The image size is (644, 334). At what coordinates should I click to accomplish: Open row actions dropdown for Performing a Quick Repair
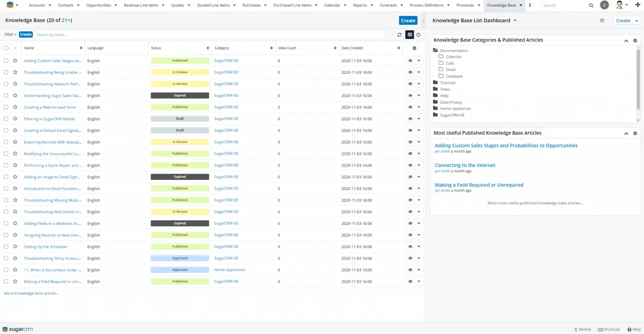tap(418, 165)
